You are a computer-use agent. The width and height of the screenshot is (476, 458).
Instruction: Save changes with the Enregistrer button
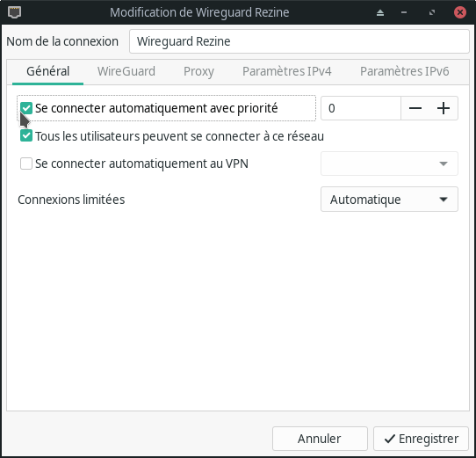[421, 439]
